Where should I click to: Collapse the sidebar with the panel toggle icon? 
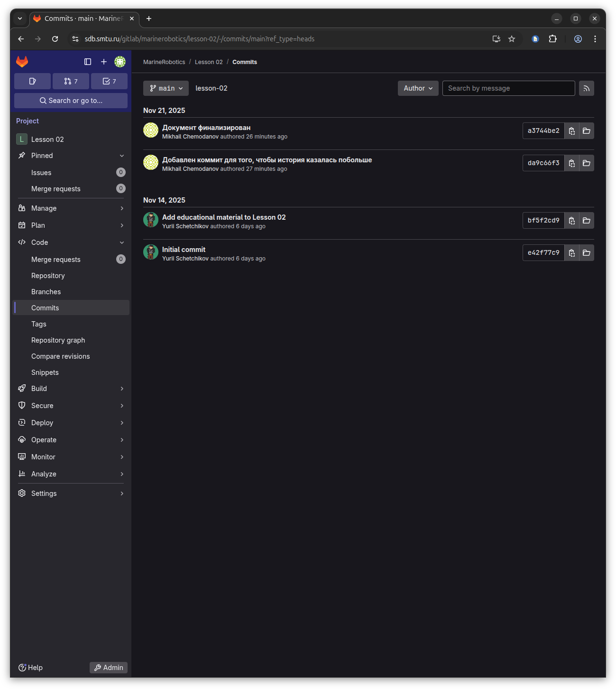pos(87,62)
